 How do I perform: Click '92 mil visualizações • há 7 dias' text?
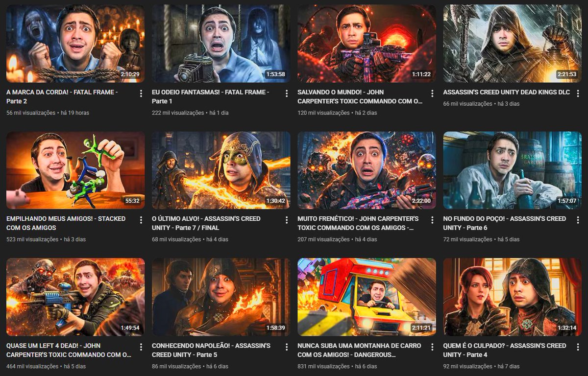[481, 366]
